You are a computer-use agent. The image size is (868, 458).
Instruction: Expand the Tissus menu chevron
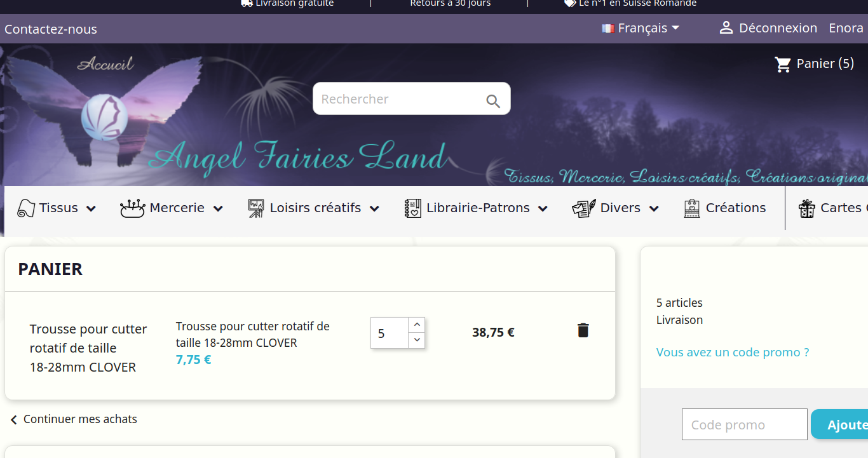coord(91,208)
